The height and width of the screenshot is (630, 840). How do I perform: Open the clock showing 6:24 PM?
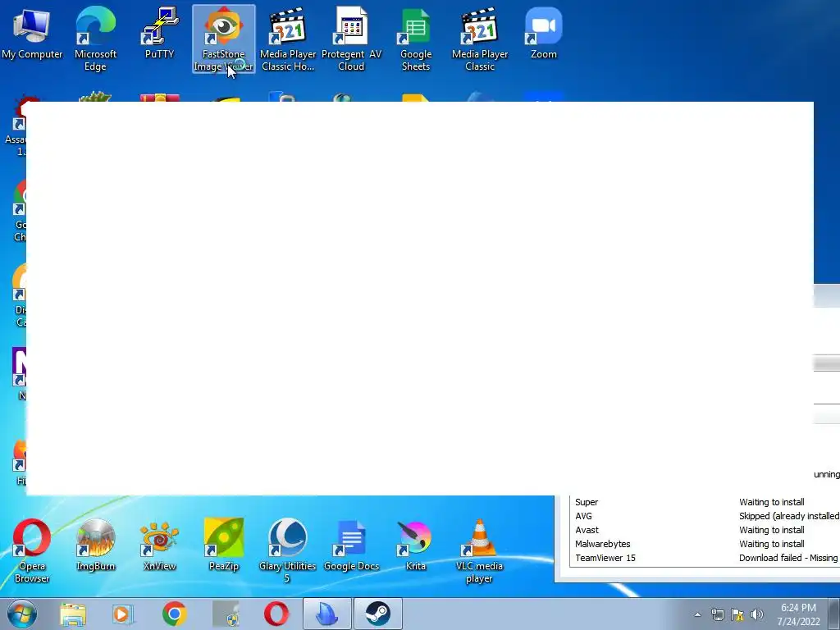point(798,614)
